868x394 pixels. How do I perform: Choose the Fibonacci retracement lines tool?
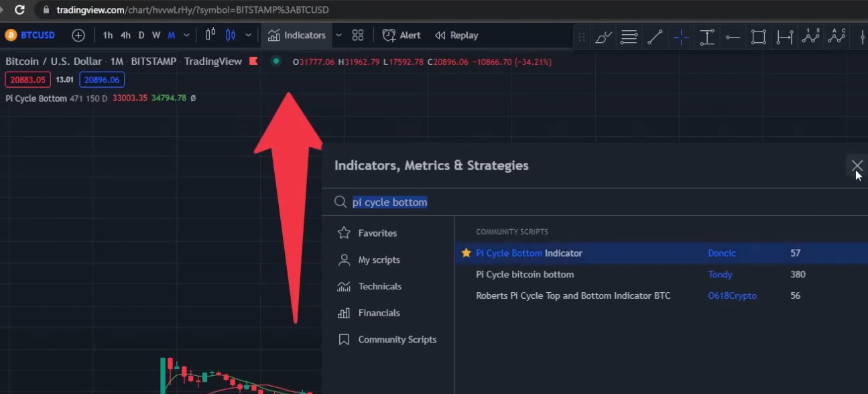(x=629, y=38)
